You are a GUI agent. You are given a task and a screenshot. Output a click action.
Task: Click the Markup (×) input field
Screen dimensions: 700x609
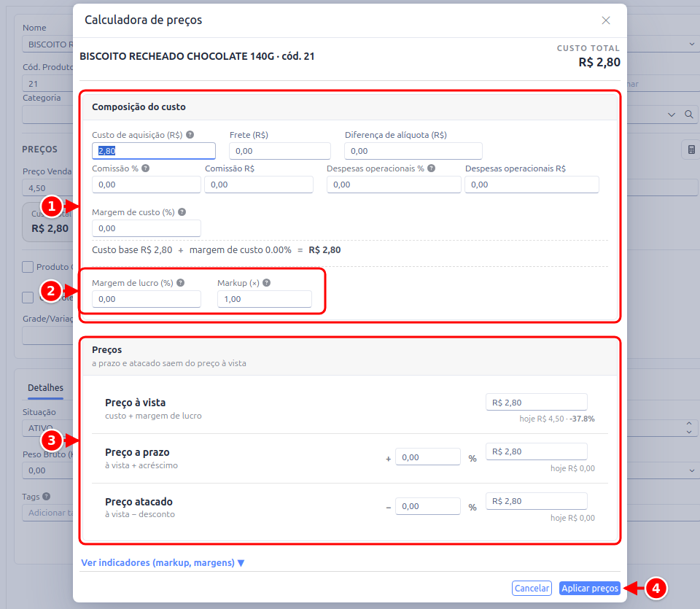(265, 299)
